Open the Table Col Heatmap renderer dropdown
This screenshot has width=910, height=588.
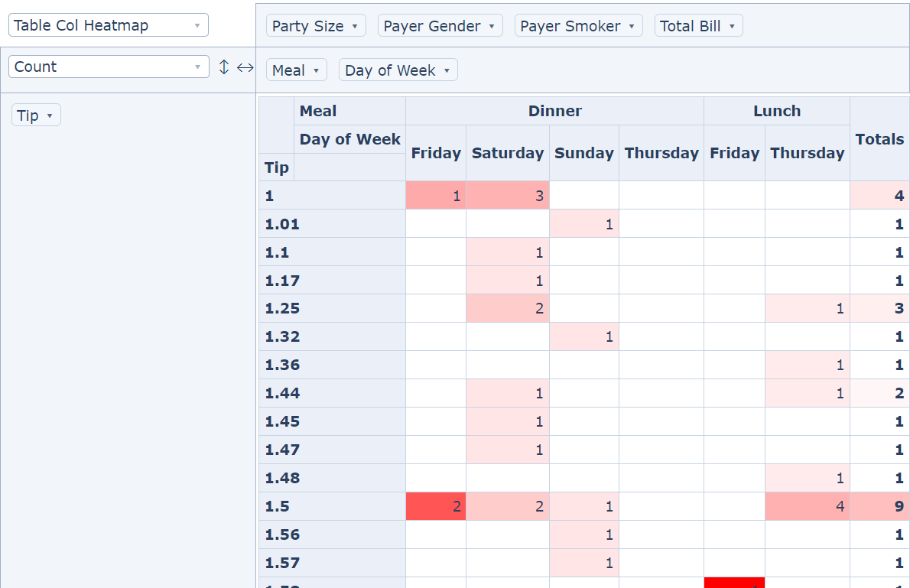(x=108, y=25)
